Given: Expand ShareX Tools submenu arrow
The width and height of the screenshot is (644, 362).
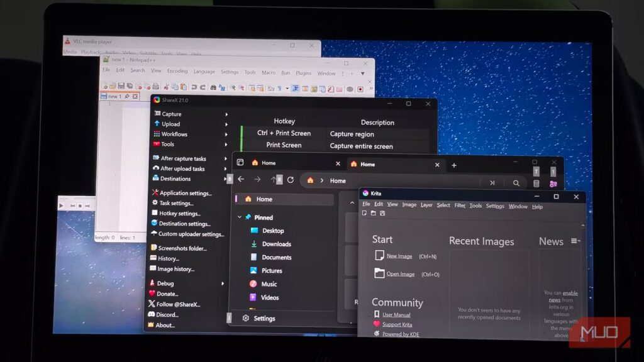Looking at the screenshot, I should 226,145.
